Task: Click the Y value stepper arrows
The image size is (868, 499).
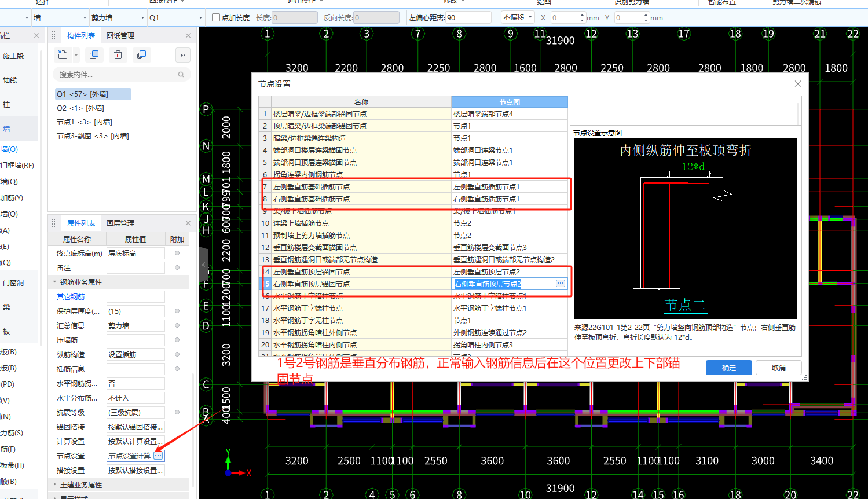Action: 646,17
